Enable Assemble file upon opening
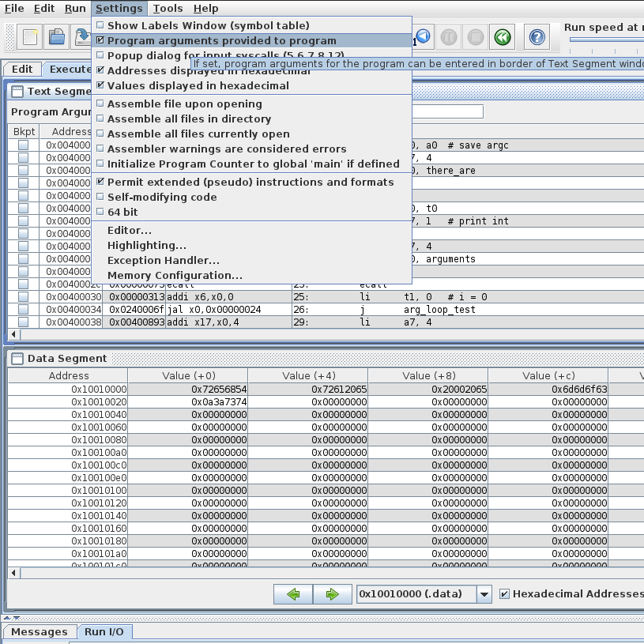The width and height of the screenshot is (644, 644). (x=252, y=104)
